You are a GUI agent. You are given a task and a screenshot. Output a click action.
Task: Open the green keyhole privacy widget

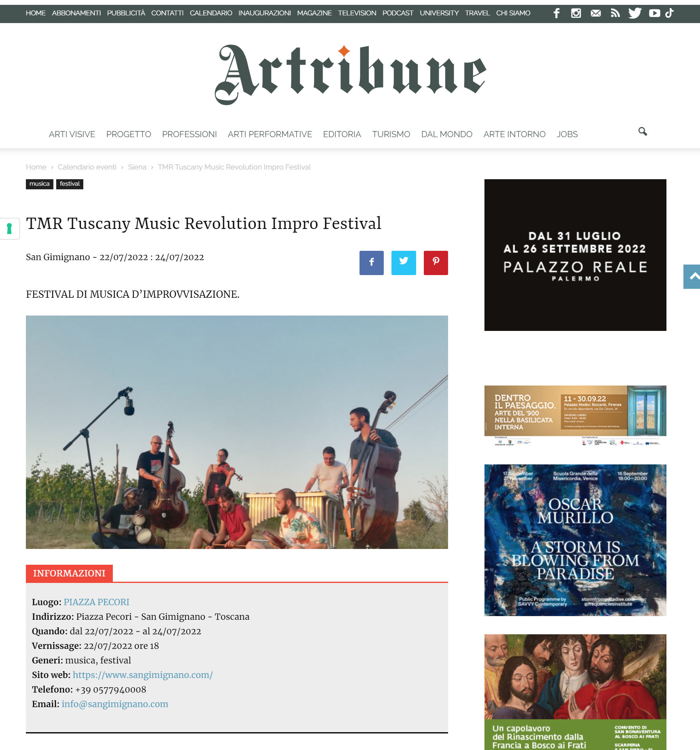tap(10, 229)
